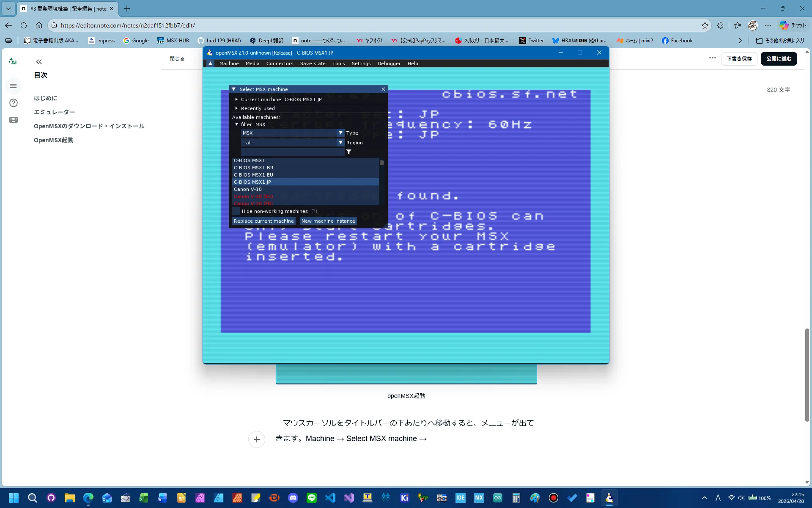Open the openMSX taskbar icon
Image resolution: width=812 pixels, height=508 pixels.
coord(609,498)
